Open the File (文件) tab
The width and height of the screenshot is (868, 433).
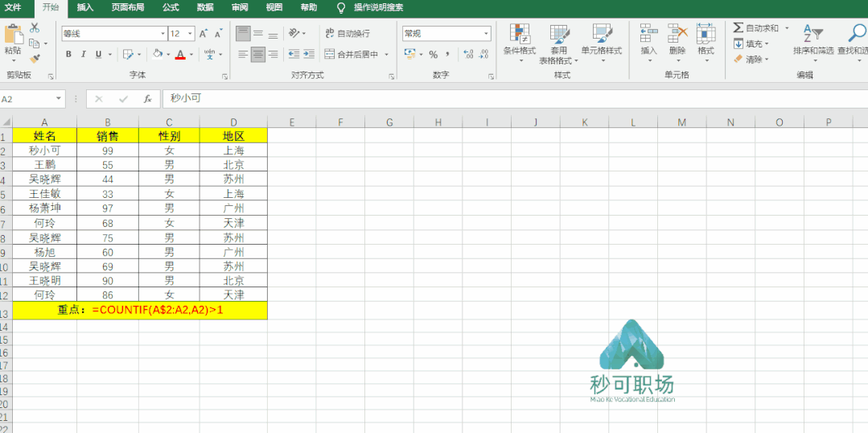(13, 8)
